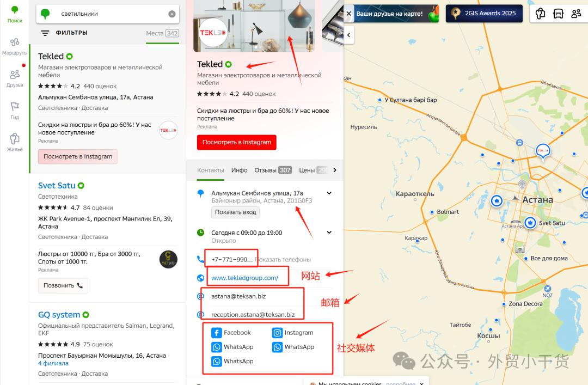Collapse the side panel with left chevron
This screenshot has height=385, width=588.
click(349, 35)
